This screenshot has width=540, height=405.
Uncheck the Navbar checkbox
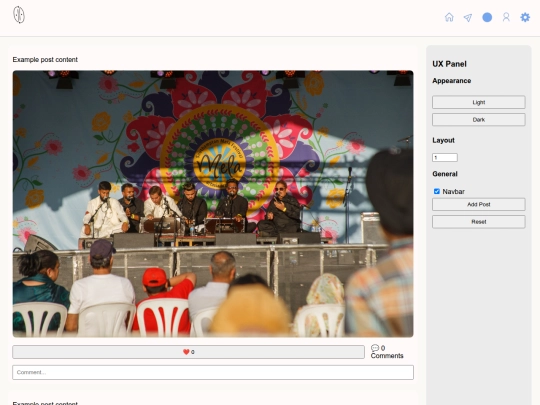coord(437,191)
